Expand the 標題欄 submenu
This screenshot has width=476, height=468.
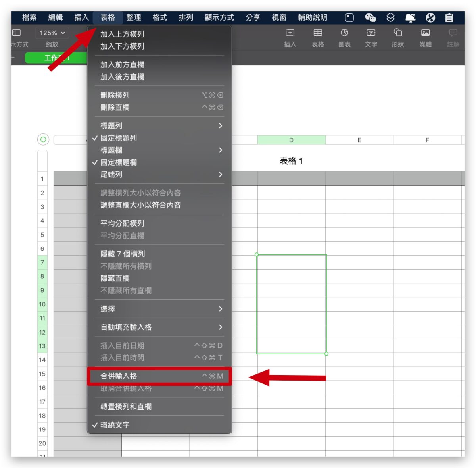pyautogui.click(x=159, y=150)
